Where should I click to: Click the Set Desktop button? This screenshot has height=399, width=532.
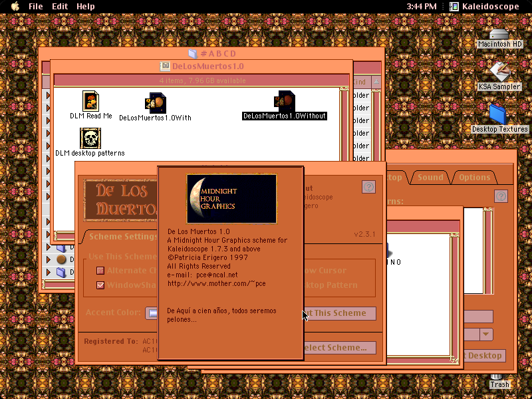point(485,356)
